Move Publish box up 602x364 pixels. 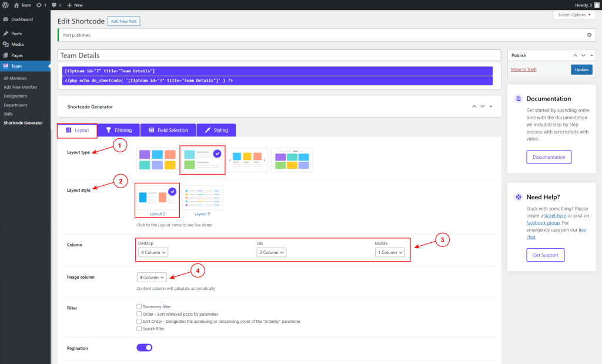(575, 55)
